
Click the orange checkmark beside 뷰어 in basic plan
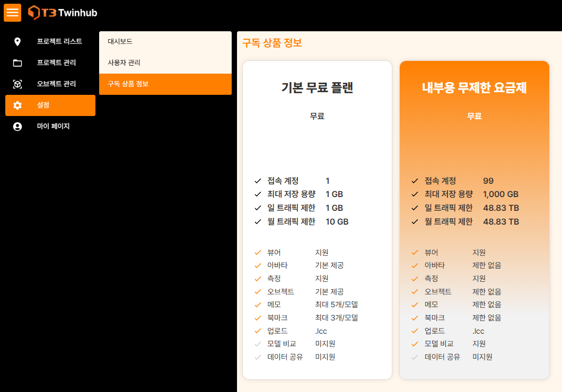coord(258,252)
